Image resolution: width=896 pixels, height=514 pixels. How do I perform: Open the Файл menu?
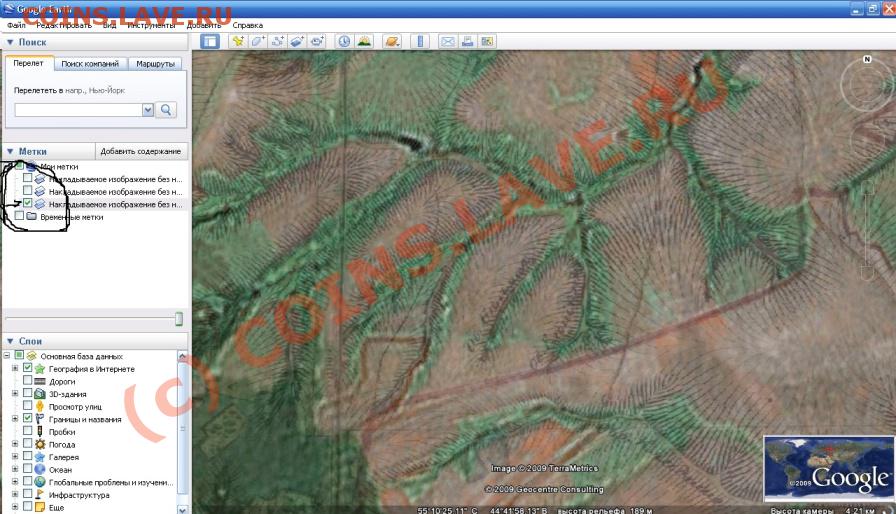(16, 25)
